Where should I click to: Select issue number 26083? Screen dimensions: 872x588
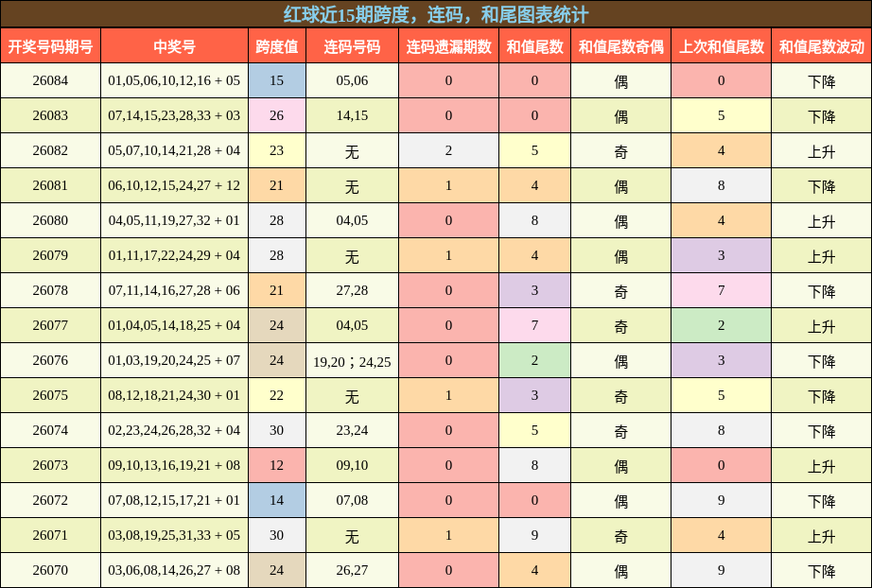coord(50,115)
